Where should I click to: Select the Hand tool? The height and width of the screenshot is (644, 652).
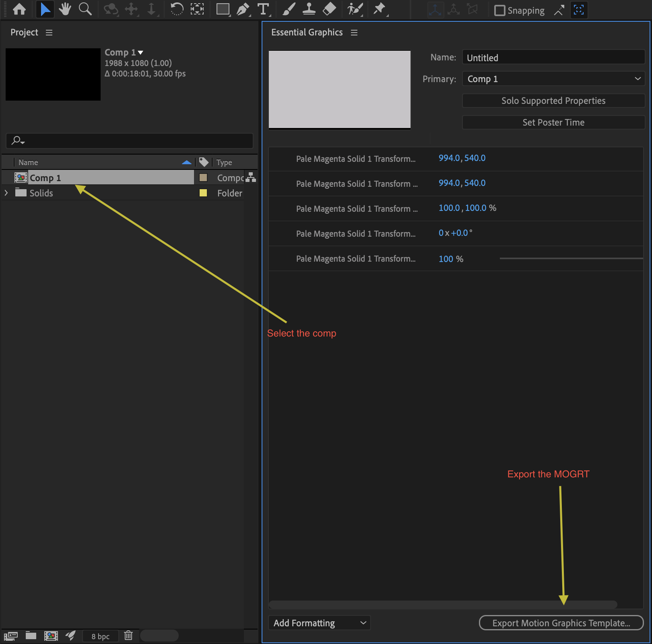pyautogui.click(x=64, y=9)
